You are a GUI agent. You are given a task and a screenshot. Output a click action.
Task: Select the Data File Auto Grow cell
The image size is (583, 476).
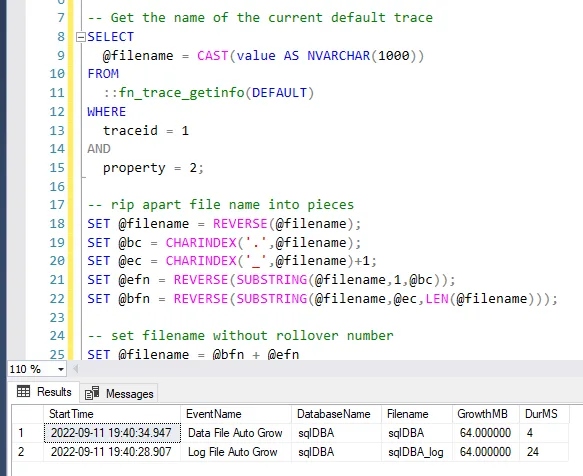pos(236,433)
